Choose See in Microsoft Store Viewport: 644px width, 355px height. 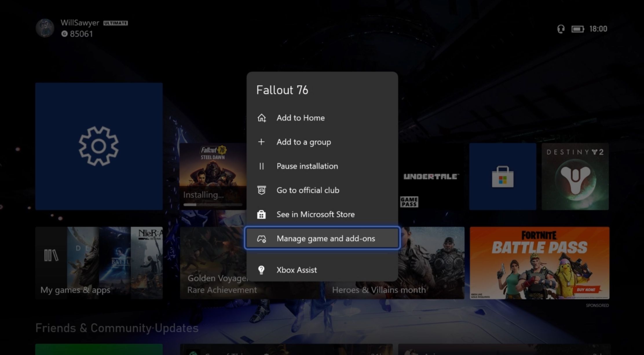(322, 214)
